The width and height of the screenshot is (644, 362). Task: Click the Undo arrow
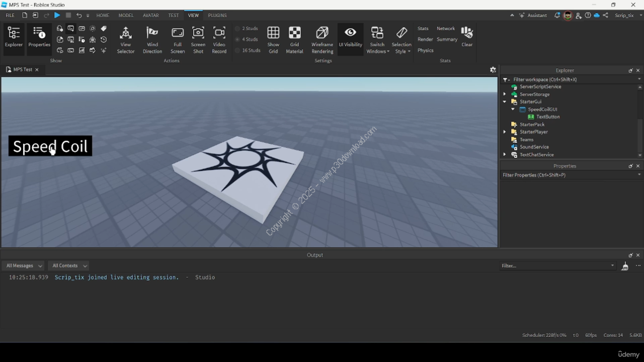tap(79, 15)
